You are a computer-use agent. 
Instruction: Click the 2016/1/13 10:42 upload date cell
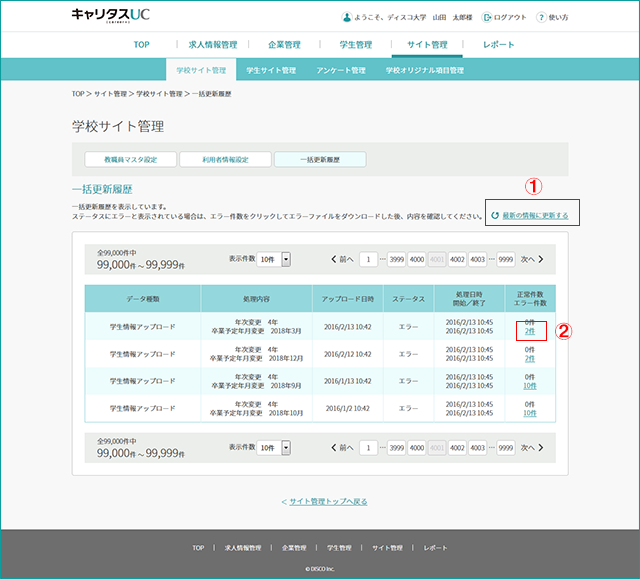tap(348, 381)
